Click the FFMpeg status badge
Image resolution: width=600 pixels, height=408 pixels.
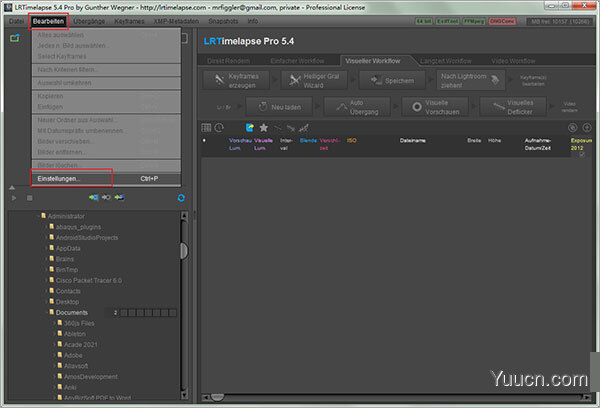(x=474, y=21)
